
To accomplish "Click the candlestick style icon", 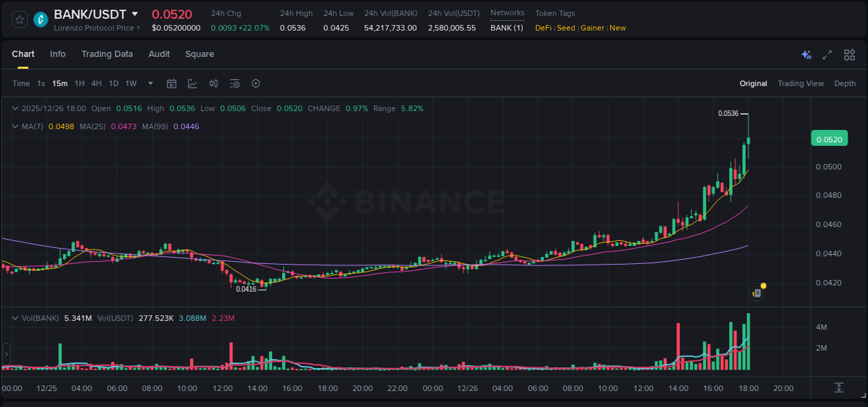I will pos(214,83).
